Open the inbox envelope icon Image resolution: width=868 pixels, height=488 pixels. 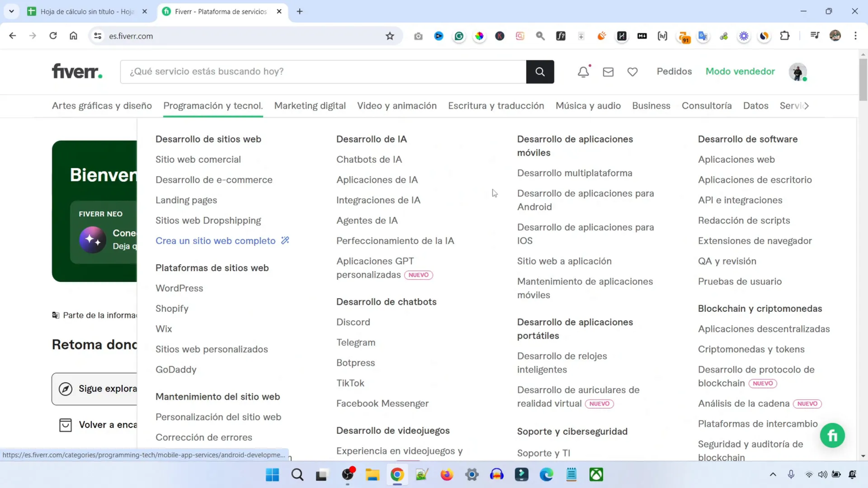tap(608, 71)
